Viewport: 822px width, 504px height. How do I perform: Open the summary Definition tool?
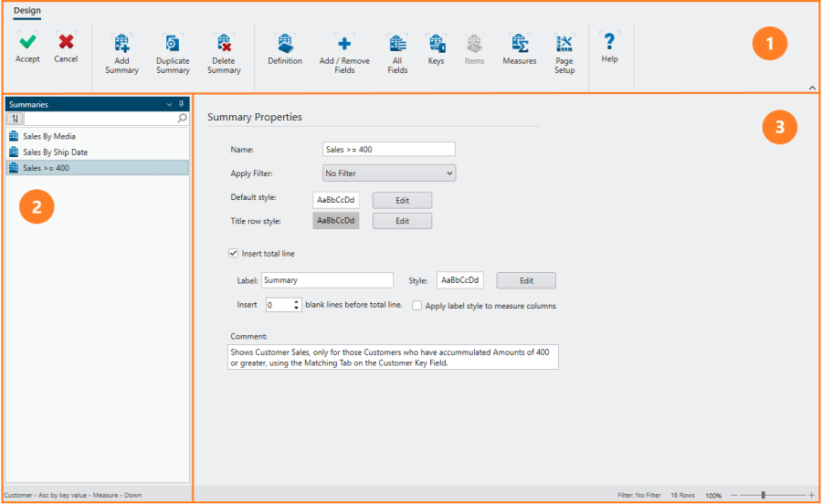pyautogui.click(x=285, y=43)
